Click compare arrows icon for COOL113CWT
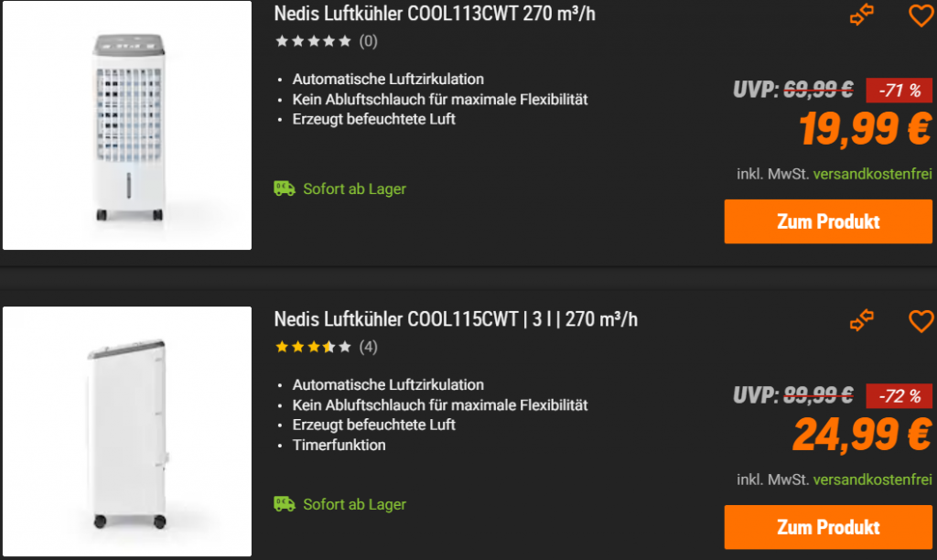 pyautogui.click(x=862, y=16)
